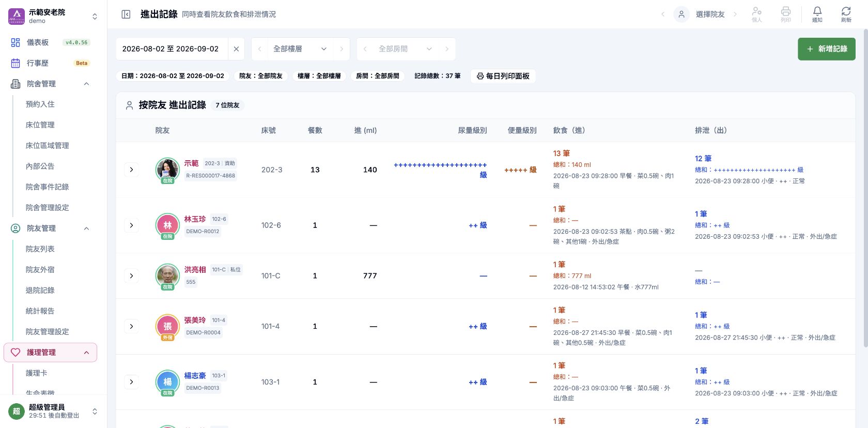
Task: Collapse the sidebar panel toggle icon
Action: click(126, 14)
